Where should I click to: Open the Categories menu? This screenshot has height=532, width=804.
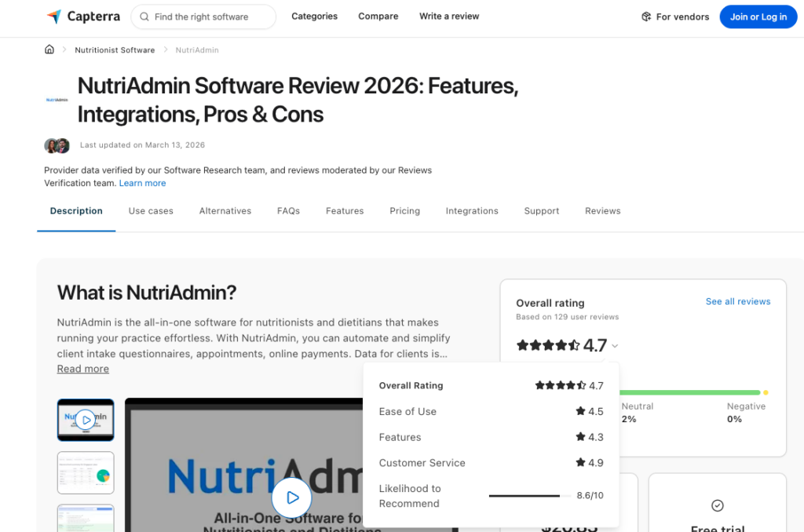click(314, 16)
